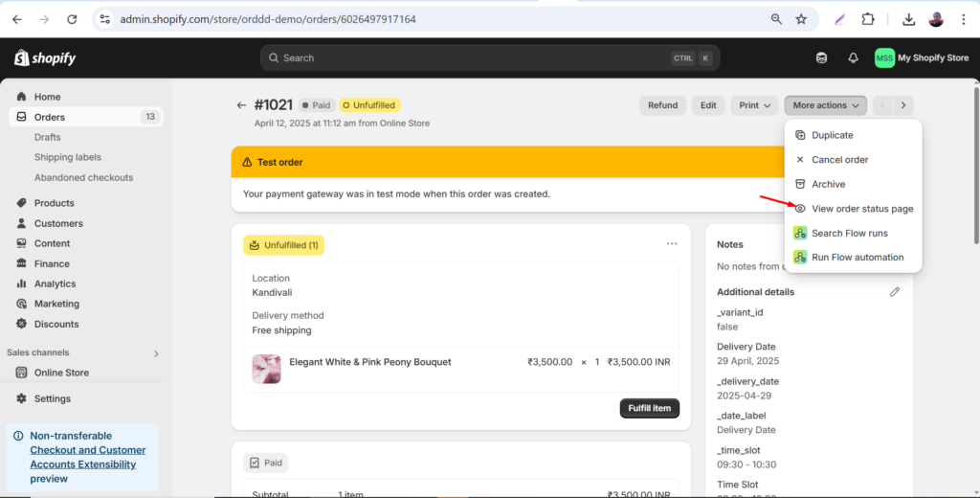This screenshot has width=980, height=498.
Task: Open the three-dot menu in Unfulfilled card
Action: [x=672, y=244]
